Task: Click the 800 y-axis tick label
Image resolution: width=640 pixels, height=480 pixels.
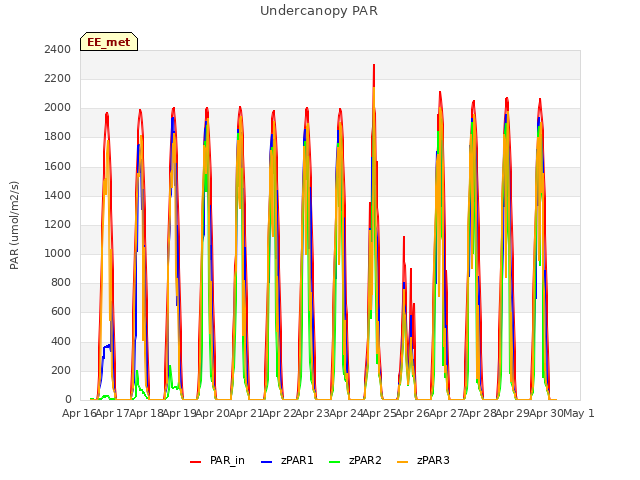Action: click(61, 282)
